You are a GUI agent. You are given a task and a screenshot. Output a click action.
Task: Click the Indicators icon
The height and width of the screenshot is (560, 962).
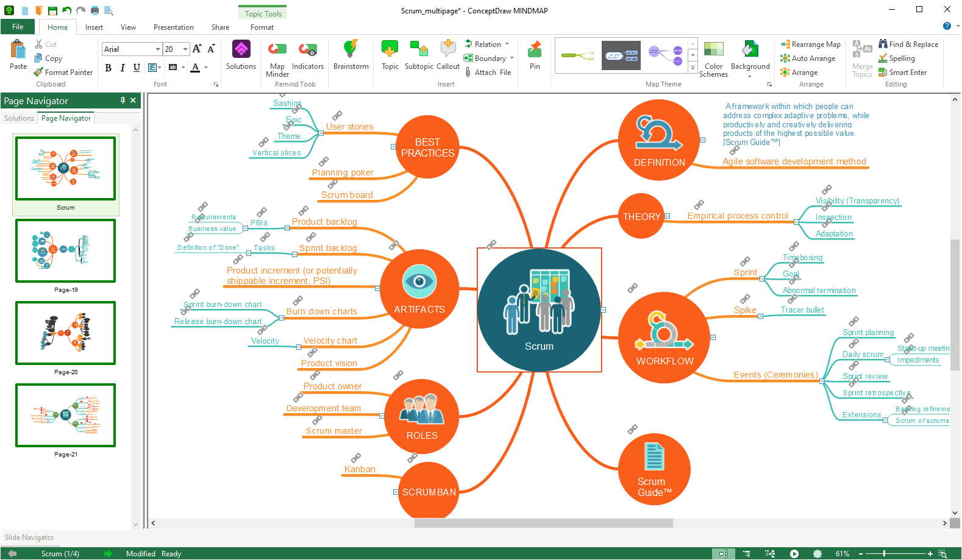pyautogui.click(x=307, y=49)
